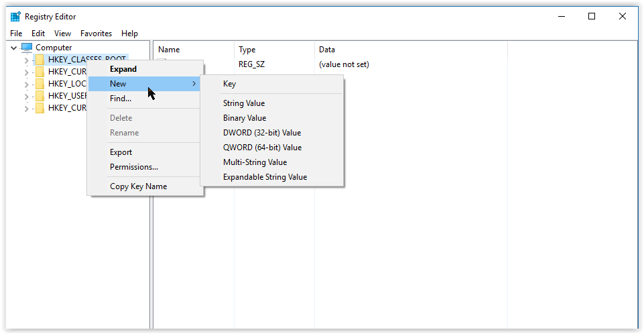This screenshot has height=334, width=644.
Task: Open the View menu
Action: [x=62, y=34]
